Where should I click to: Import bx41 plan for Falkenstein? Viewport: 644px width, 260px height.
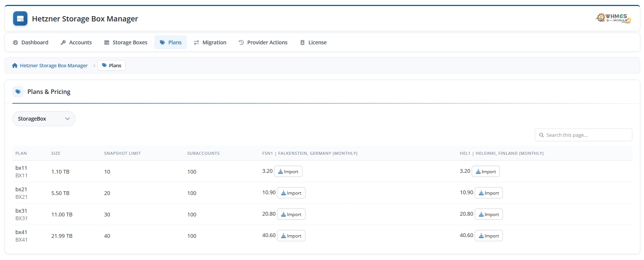point(291,236)
